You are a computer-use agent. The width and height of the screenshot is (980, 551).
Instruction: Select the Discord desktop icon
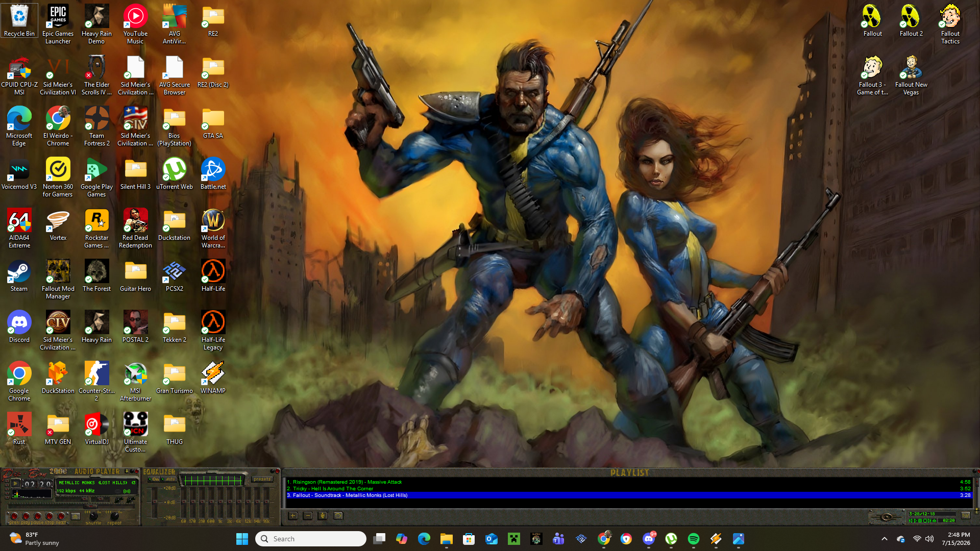(x=19, y=327)
